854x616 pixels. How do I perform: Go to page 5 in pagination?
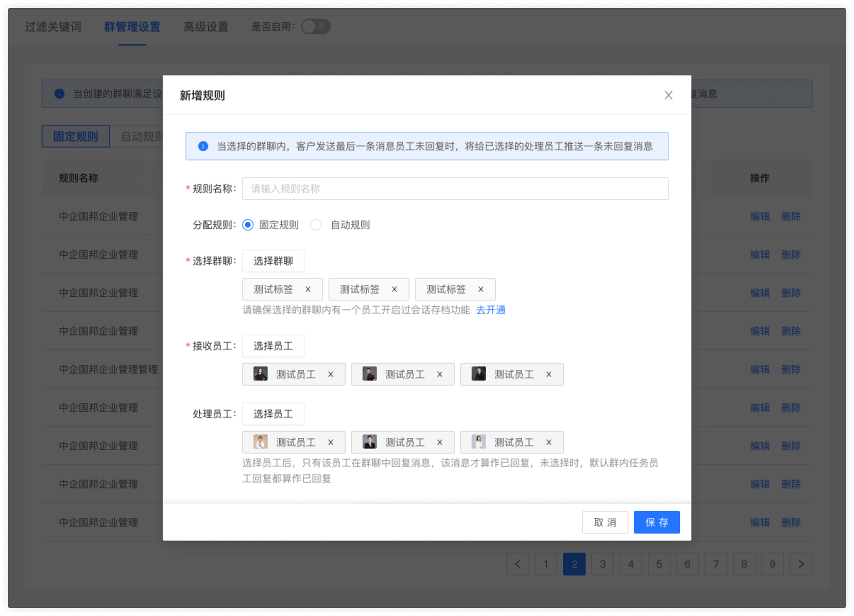pos(659,564)
